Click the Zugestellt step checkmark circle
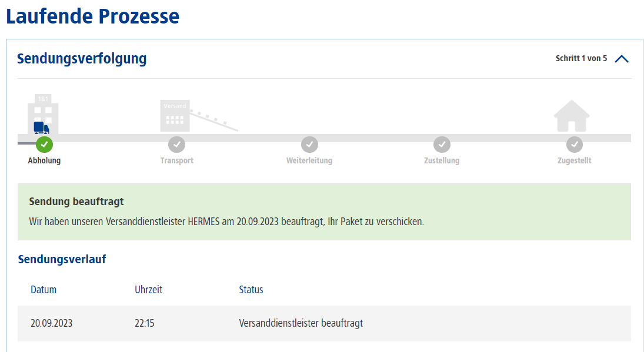Viewport: 644px width, 352px height. point(574,145)
